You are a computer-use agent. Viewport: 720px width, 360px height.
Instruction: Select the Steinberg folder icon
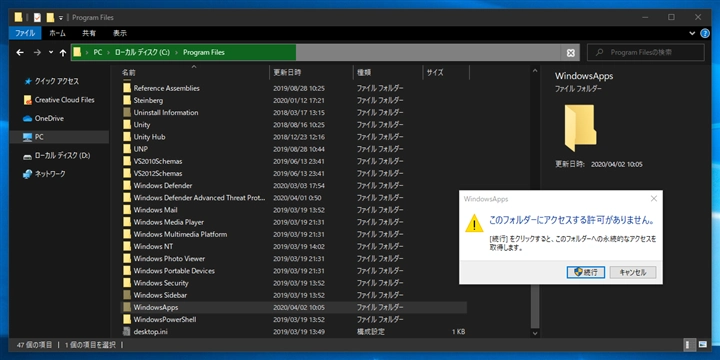click(x=127, y=100)
